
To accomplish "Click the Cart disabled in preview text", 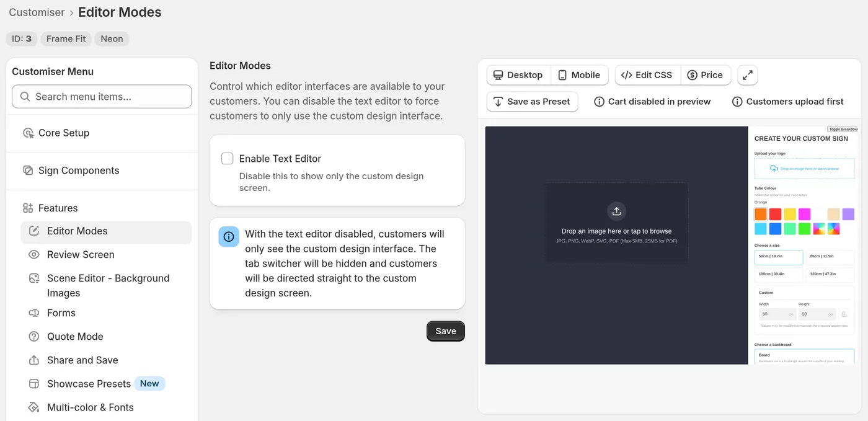I will pyautogui.click(x=660, y=102).
